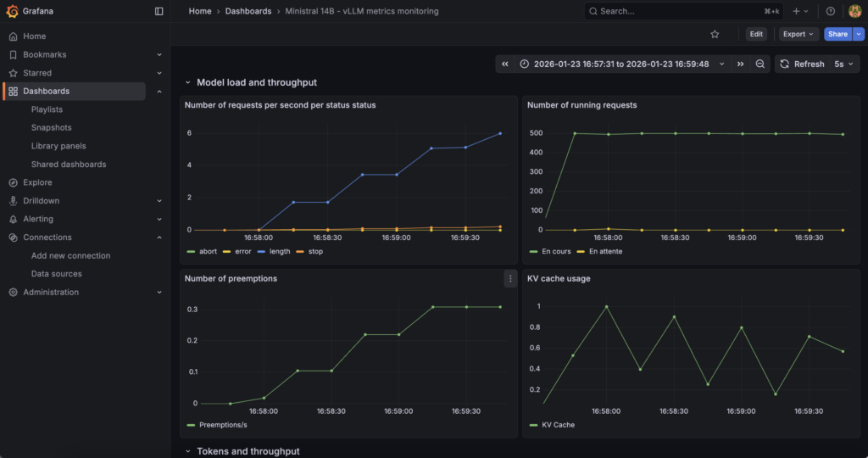
Task: Shift time range forward
Action: 740,64
